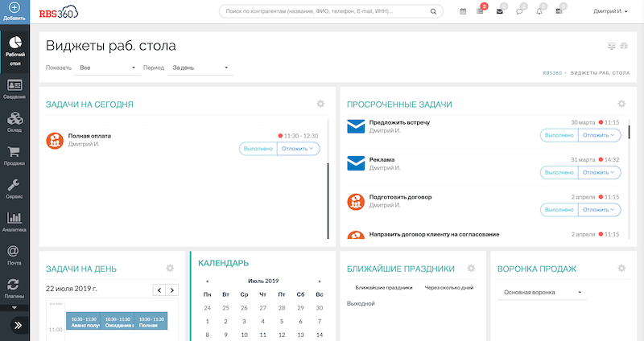Open the Период 'За день' dropdown
The height and width of the screenshot is (341, 644).
(x=200, y=68)
